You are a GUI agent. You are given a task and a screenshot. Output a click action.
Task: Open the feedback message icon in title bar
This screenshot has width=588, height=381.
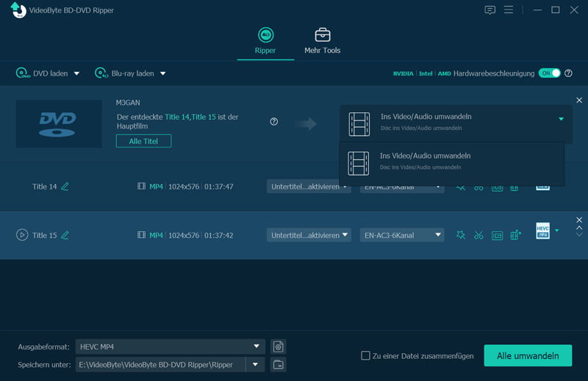click(490, 10)
